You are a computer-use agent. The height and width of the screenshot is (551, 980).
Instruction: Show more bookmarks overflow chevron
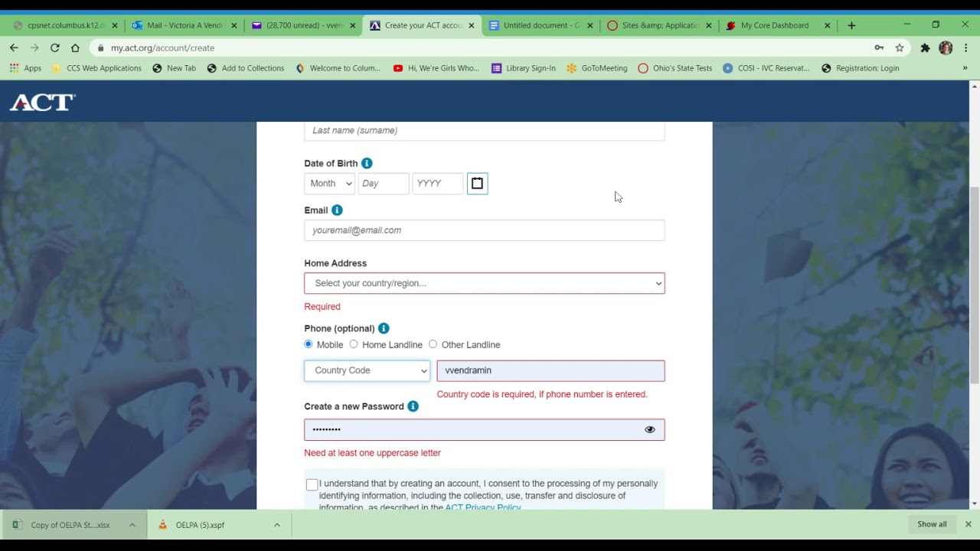[x=965, y=68]
